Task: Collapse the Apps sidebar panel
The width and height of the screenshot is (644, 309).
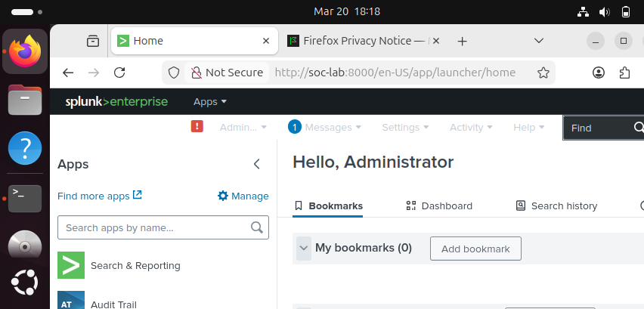Action: [256, 164]
